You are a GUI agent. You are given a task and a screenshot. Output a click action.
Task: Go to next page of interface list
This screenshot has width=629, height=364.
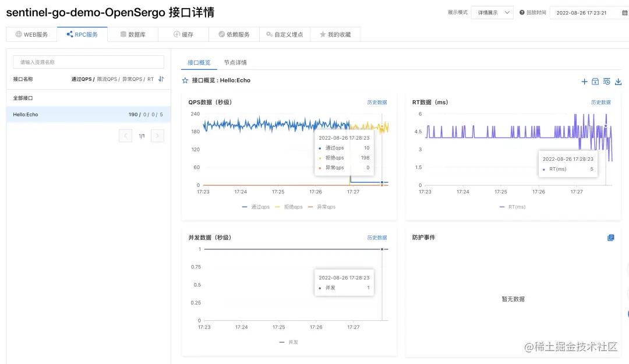(157, 136)
